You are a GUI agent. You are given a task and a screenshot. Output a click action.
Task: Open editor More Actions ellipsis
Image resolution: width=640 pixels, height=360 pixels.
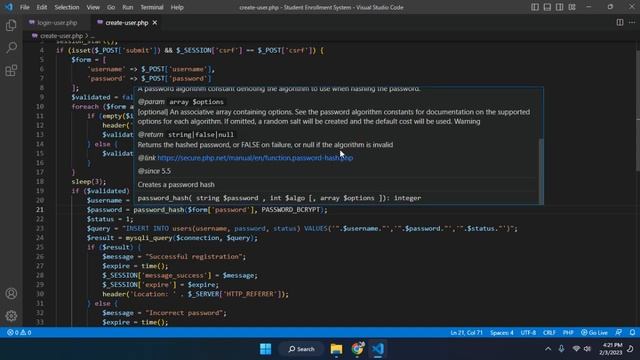click(x=632, y=22)
